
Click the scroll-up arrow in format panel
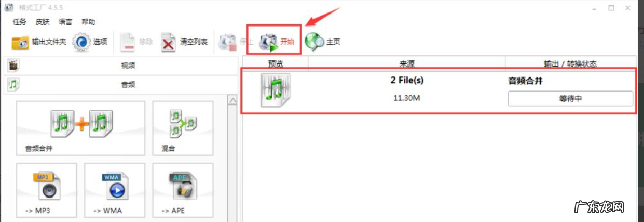pyautogui.click(x=232, y=100)
